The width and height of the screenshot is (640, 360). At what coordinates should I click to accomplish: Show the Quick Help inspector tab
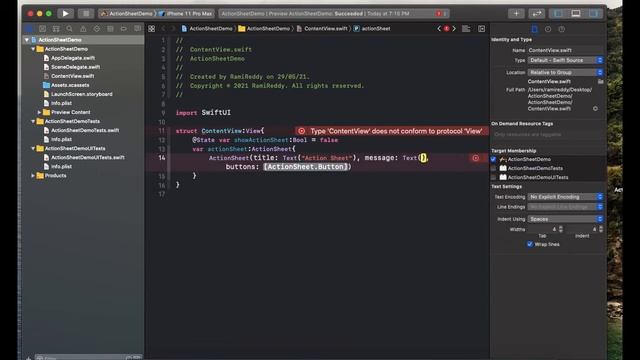tap(562, 29)
